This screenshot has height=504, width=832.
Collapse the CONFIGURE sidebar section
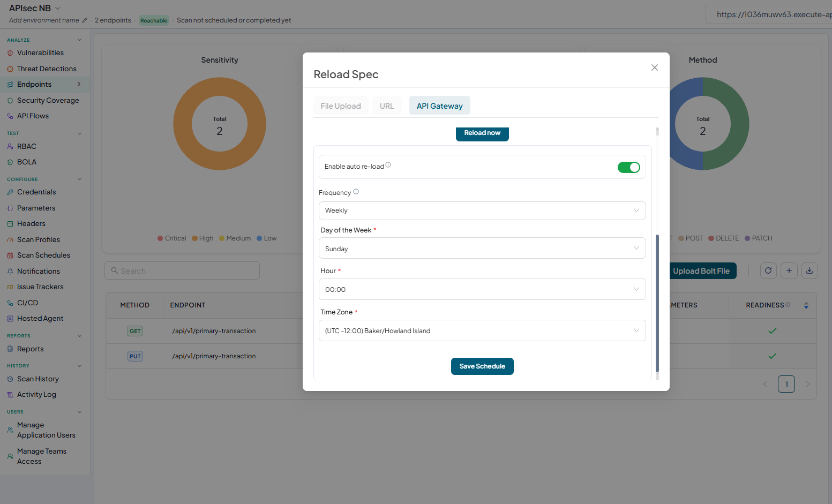click(79, 179)
